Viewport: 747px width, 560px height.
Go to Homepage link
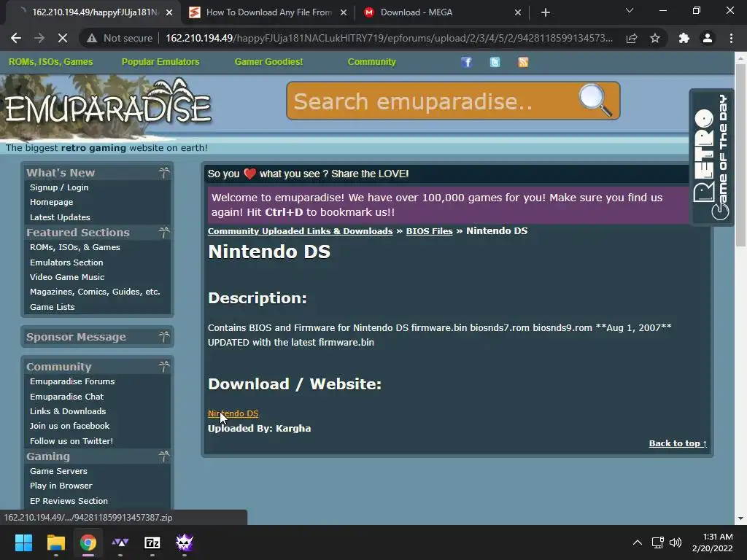tap(52, 202)
